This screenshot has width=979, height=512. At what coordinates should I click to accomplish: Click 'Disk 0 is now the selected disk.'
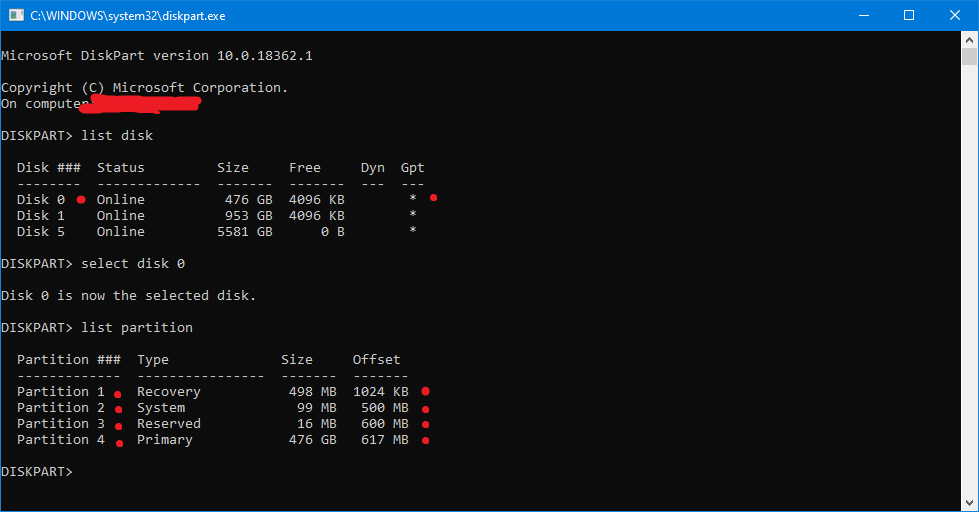click(129, 295)
